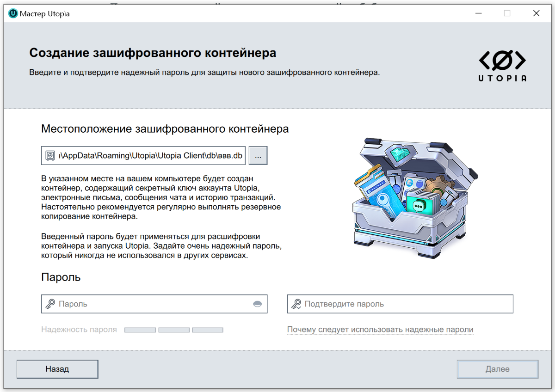
Task: Click the safe icon in container path field
Action: pos(50,156)
